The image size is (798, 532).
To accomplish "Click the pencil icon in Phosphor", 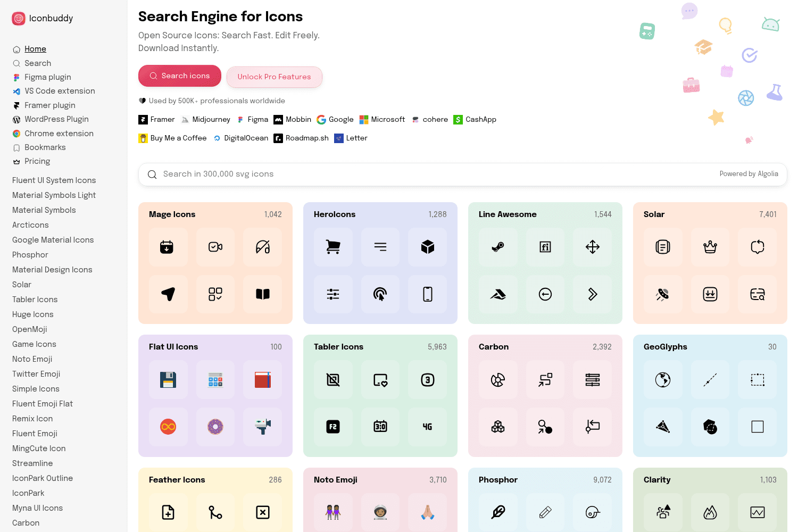I will (545, 512).
